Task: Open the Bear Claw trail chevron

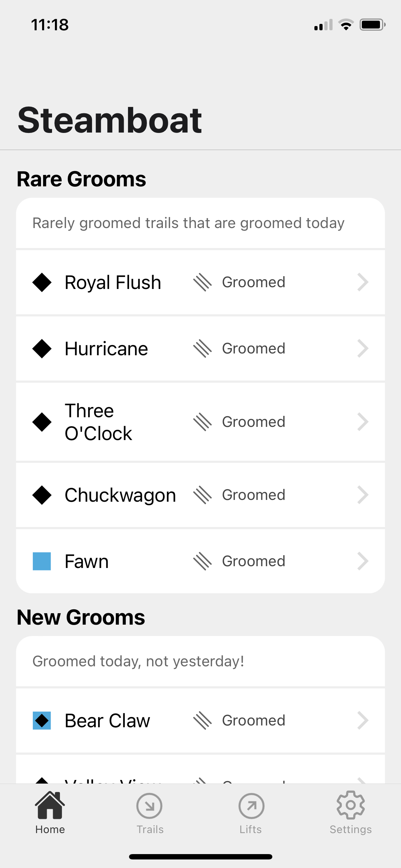Action: tap(363, 720)
